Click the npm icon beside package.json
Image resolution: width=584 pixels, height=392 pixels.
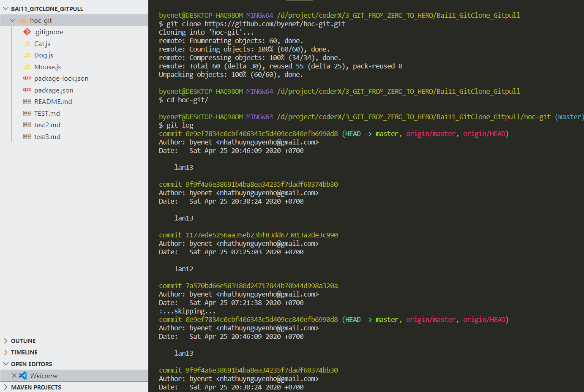[27, 90]
